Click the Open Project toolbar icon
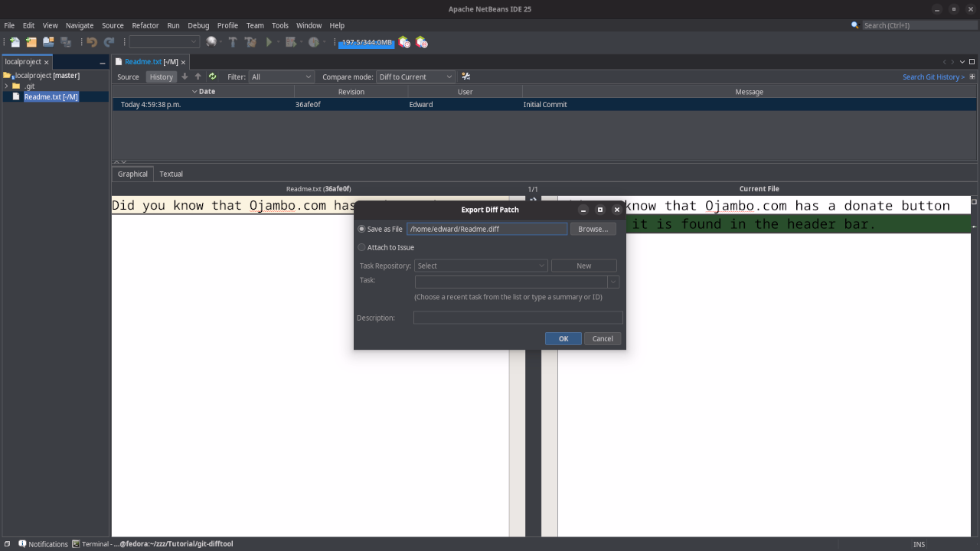This screenshot has width=980, height=551. (x=48, y=42)
